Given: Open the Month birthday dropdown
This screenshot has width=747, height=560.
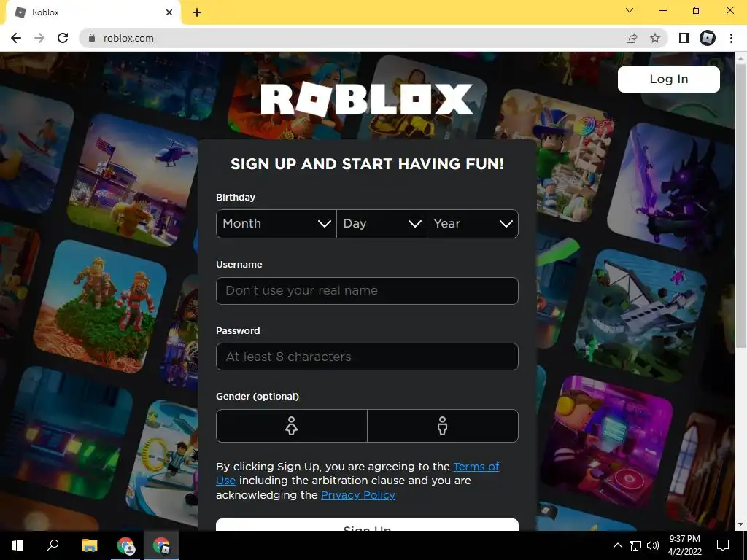Looking at the screenshot, I should point(276,224).
